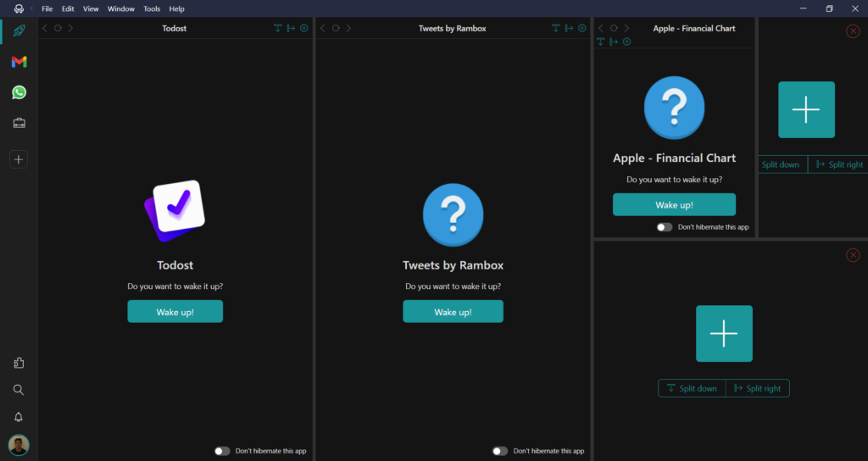Go forward in Apple Financial Chart panel
The height and width of the screenshot is (461, 868).
coord(626,28)
